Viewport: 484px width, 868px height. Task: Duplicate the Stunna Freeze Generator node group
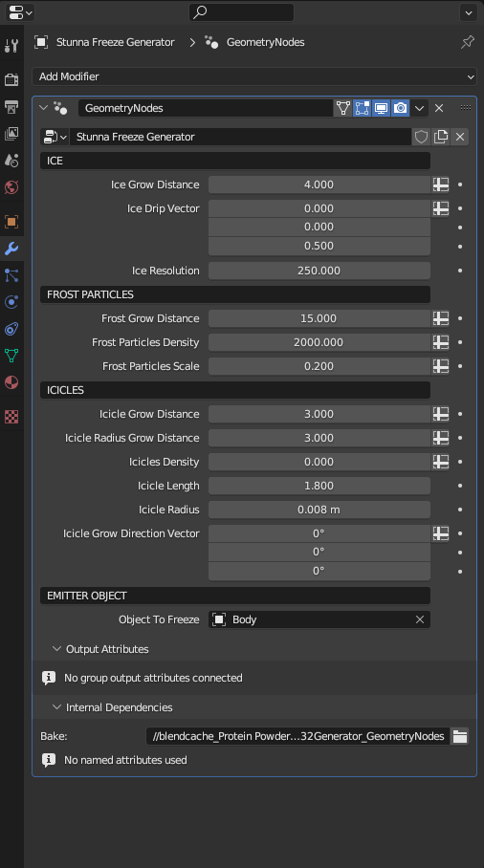pyautogui.click(x=441, y=137)
